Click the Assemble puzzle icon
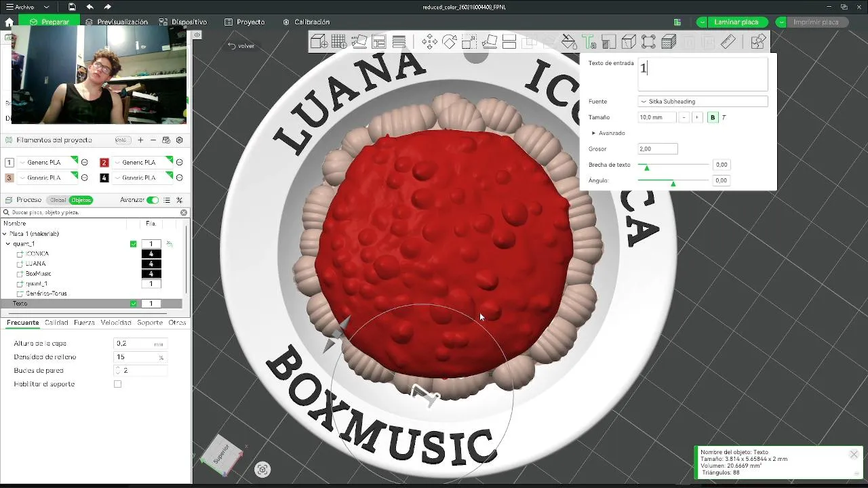This screenshot has width=868, height=488. (758, 42)
